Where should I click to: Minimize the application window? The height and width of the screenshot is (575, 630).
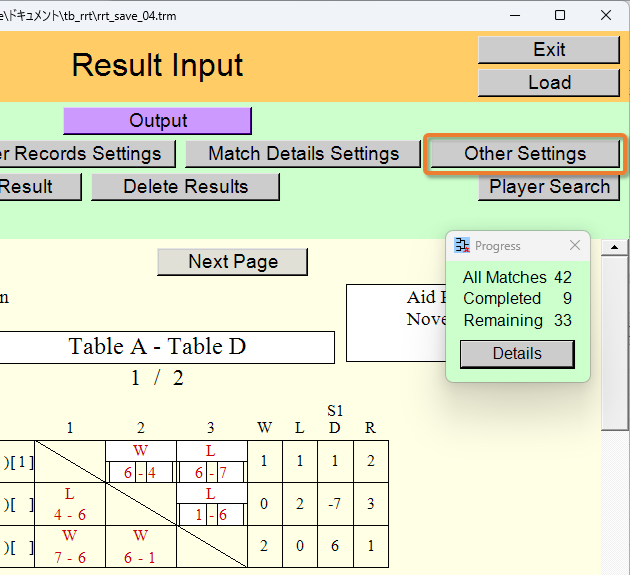(515, 16)
